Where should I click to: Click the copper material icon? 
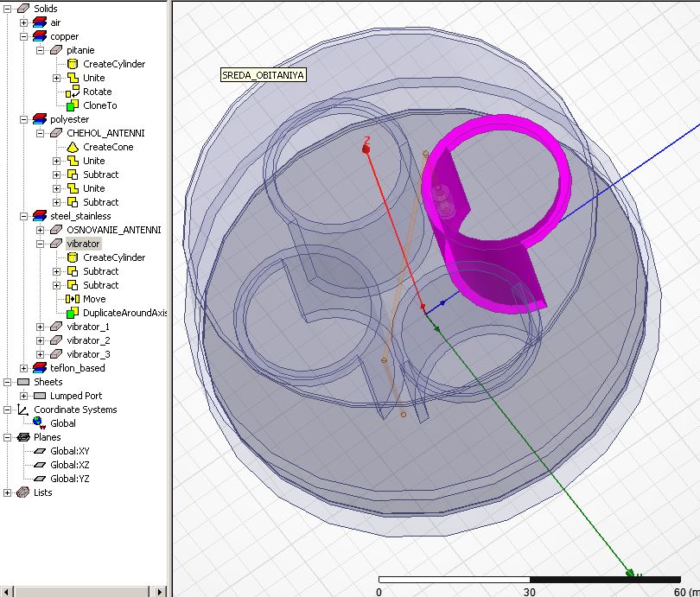[x=40, y=36]
